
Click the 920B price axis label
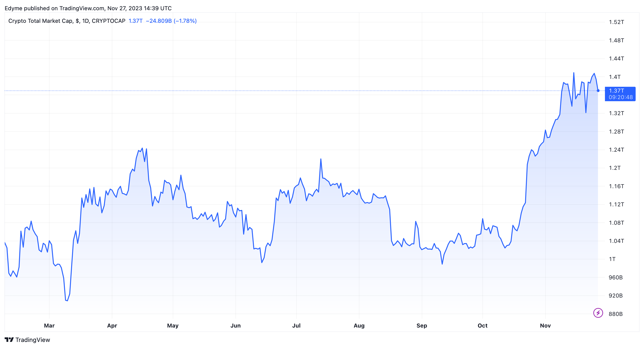point(615,295)
